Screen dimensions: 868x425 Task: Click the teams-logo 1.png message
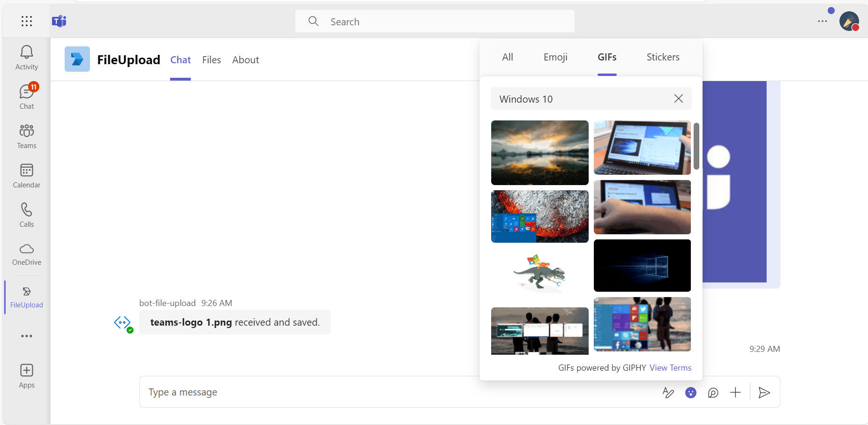[235, 322]
